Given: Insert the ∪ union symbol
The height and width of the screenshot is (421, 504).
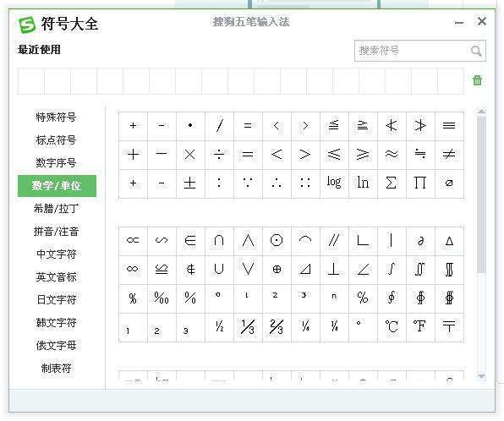Looking at the screenshot, I should click(x=219, y=270).
